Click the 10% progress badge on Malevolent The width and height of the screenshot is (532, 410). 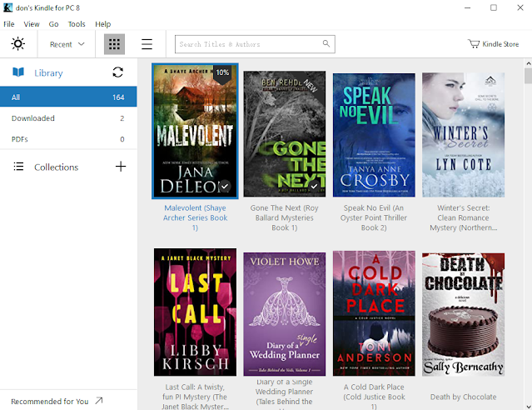tap(222, 72)
